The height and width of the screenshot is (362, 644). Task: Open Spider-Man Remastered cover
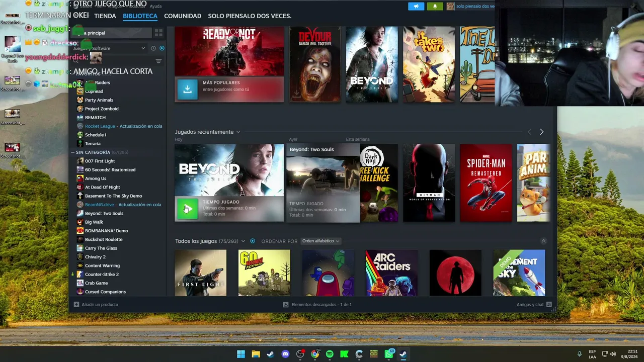pos(486,183)
